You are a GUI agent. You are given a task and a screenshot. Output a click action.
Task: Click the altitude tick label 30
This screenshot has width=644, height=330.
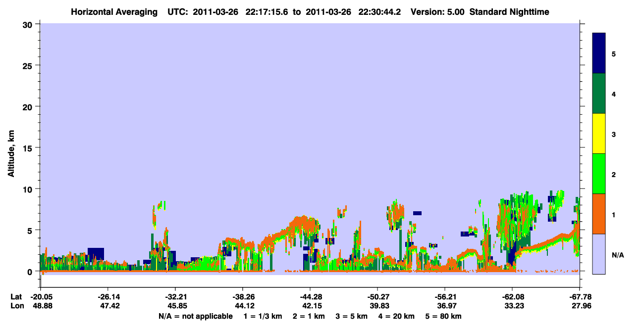(29, 24)
